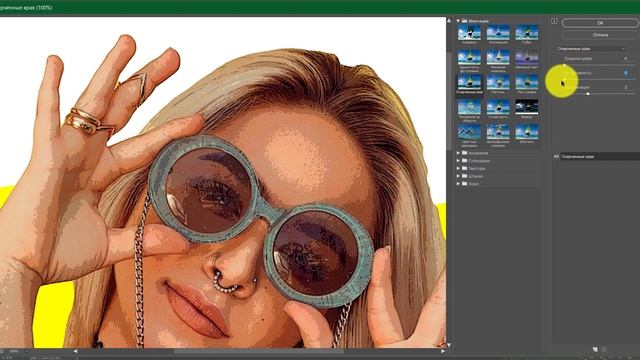Toggle eye visibility of Очерченные края effect layer
The image size is (640, 360).
556,157
